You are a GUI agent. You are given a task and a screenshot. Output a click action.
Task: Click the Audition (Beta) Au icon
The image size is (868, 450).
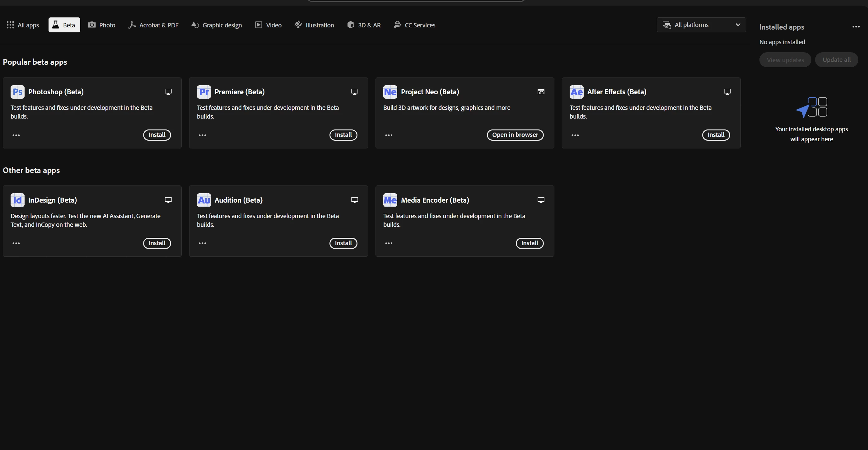coord(204,200)
